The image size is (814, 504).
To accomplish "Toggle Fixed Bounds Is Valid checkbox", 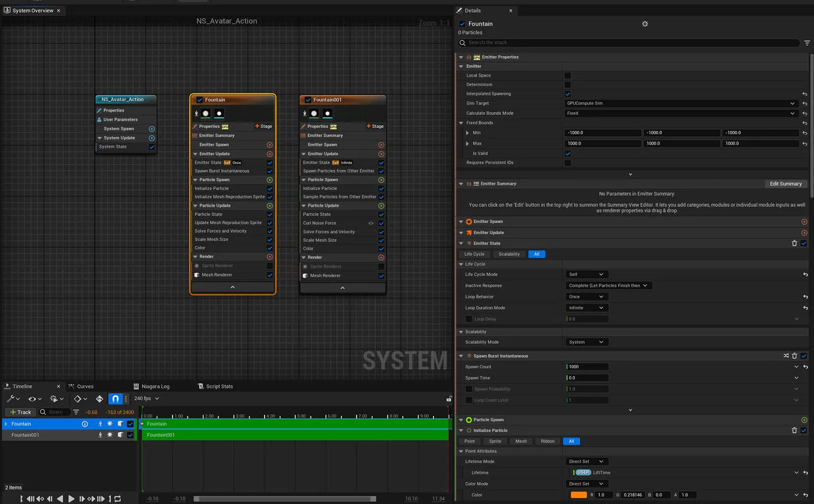I will click(568, 154).
